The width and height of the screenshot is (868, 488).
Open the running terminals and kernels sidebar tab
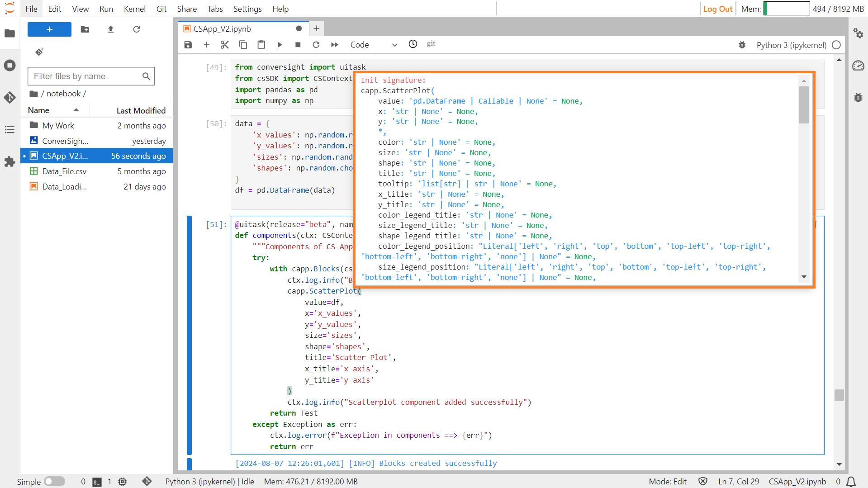9,66
